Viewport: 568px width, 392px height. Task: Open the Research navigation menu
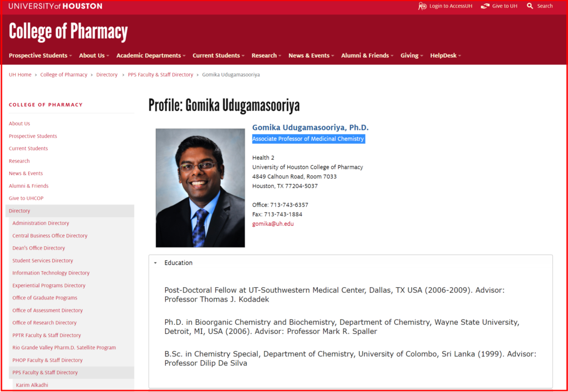[x=266, y=55]
